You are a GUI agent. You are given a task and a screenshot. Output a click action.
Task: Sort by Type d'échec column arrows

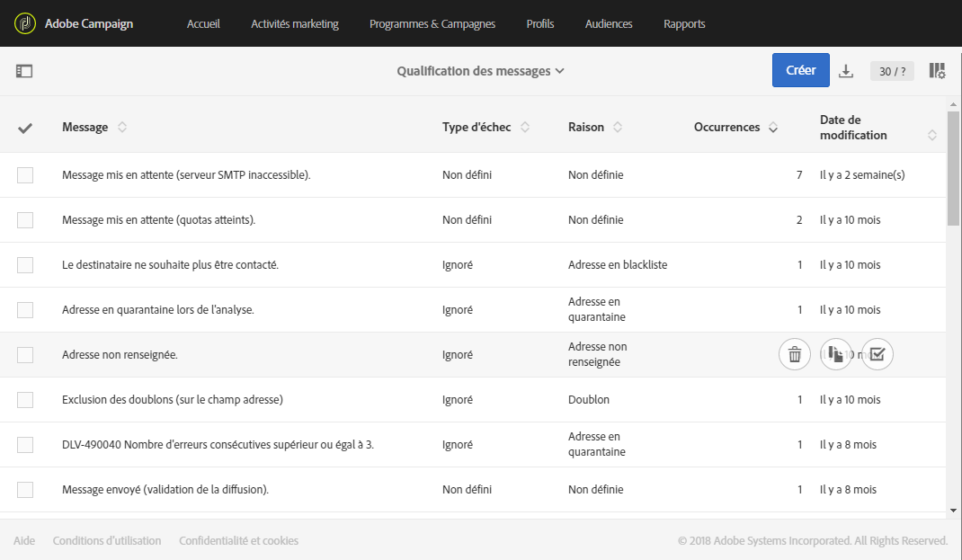[x=525, y=128]
